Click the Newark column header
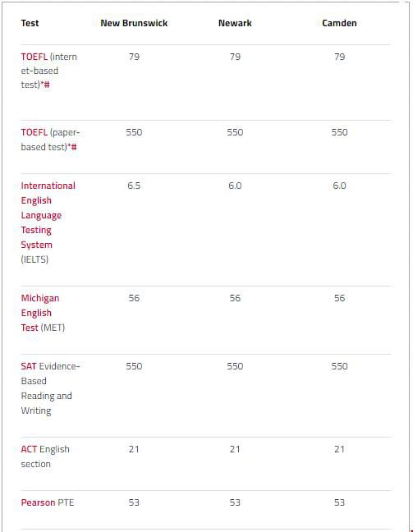 tap(235, 23)
